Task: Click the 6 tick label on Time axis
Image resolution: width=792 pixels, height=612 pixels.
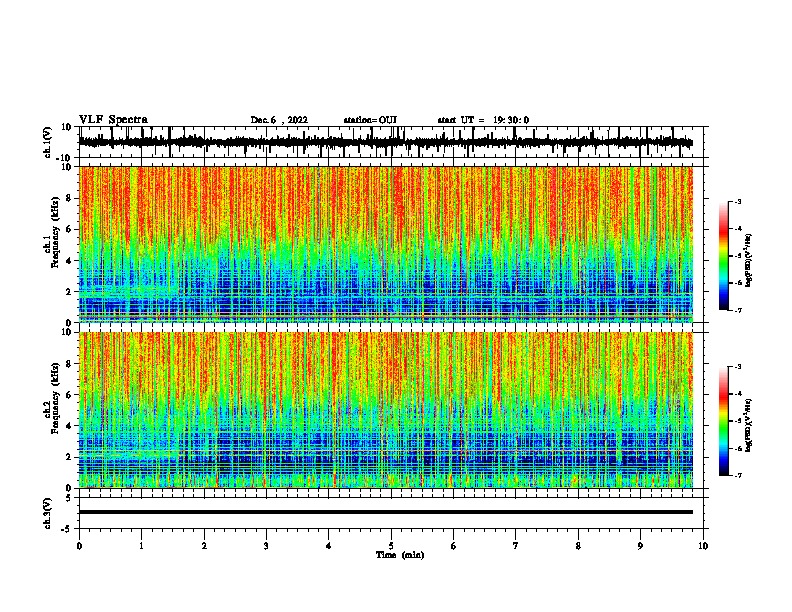Action: click(x=454, y=546)
